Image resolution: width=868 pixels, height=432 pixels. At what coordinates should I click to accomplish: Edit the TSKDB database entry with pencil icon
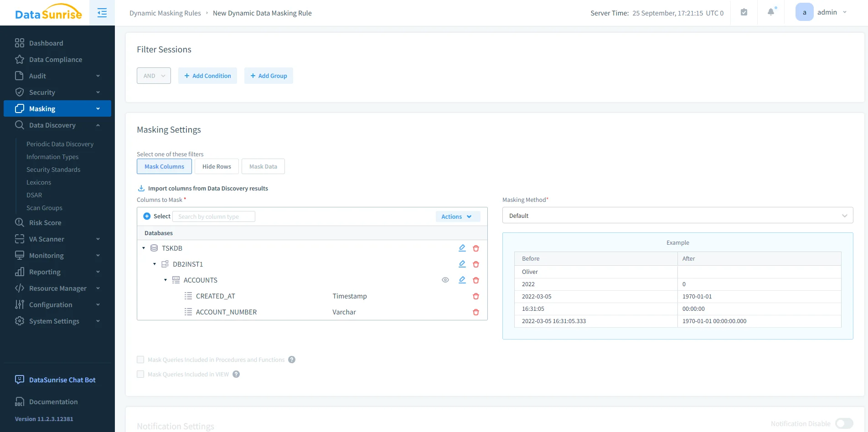462,248
